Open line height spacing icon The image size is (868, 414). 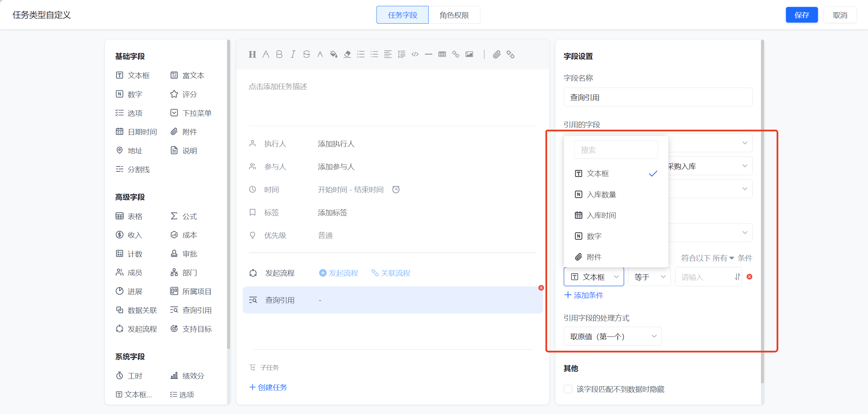[401, 55]
